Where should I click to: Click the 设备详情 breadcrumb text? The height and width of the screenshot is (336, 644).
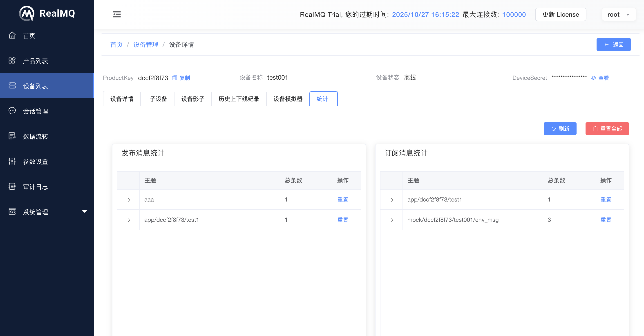(181, 45)
